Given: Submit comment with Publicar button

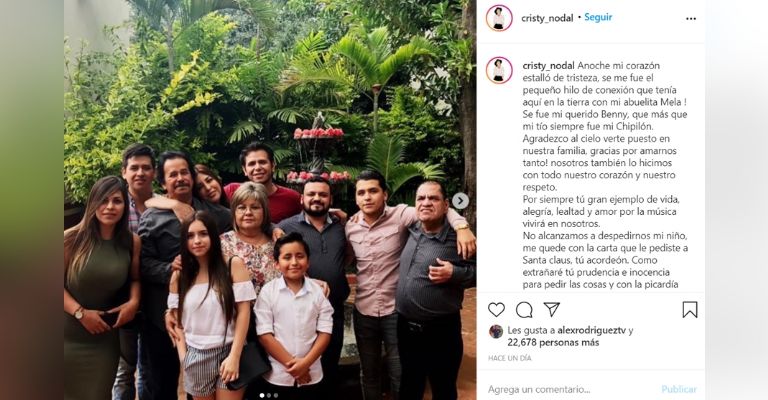Looking at the screenshot, I should [x=679, y=390].
